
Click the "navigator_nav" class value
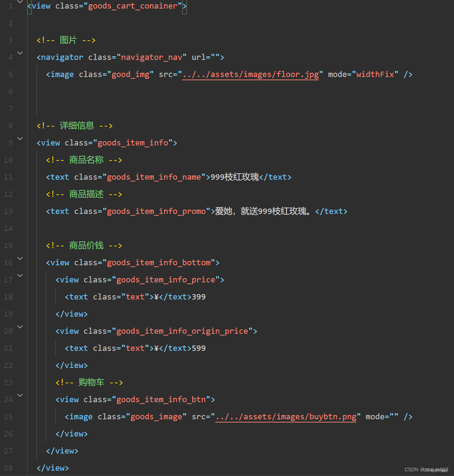152,57
